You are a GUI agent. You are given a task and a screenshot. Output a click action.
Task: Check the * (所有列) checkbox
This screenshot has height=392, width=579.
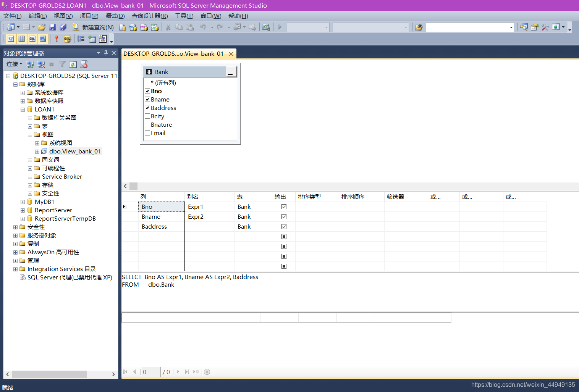click(x=147, y=82)
